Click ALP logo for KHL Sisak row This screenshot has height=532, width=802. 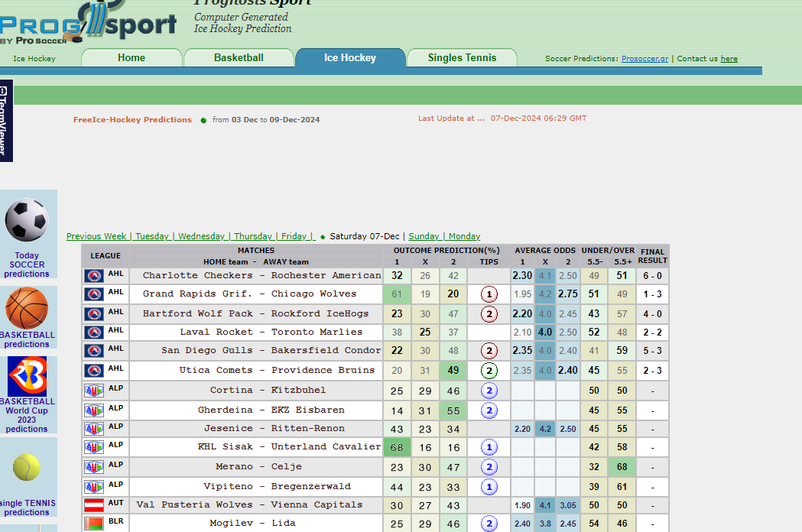point(94,448)
